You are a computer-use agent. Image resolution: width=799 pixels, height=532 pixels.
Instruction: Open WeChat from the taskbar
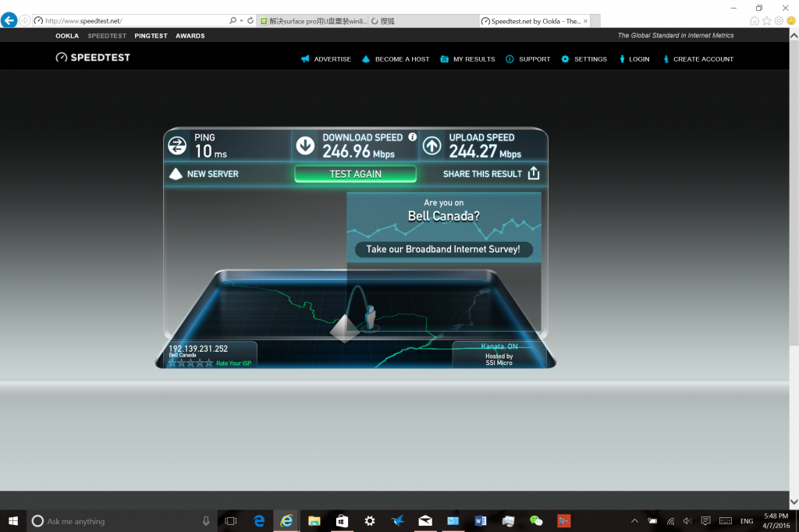click(535, 521)
